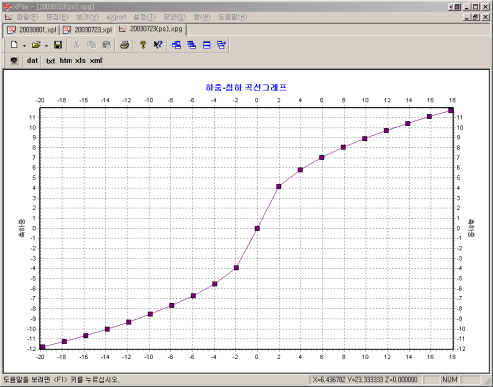The width and height of the screenshot is (493, 387).
Task: Save file using the floppy disk icon
Action: pos(58,45)
